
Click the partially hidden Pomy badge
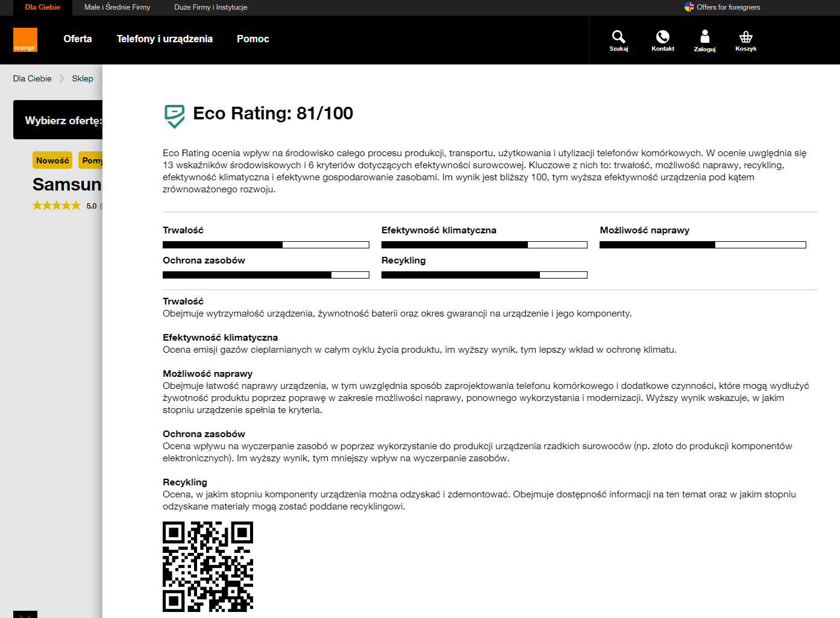pos(90,160)
